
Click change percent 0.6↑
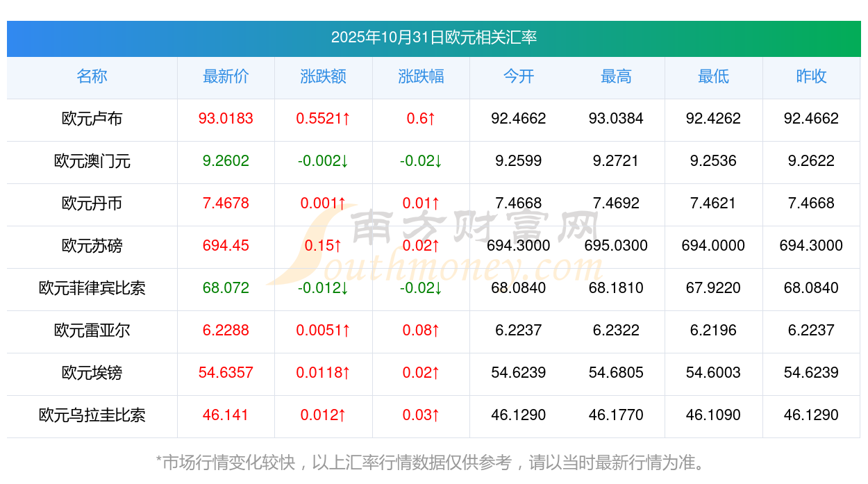(x=421, y=119)
